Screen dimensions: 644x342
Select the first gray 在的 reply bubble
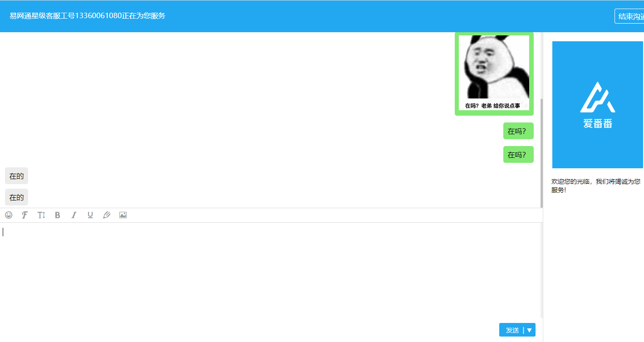17,176
